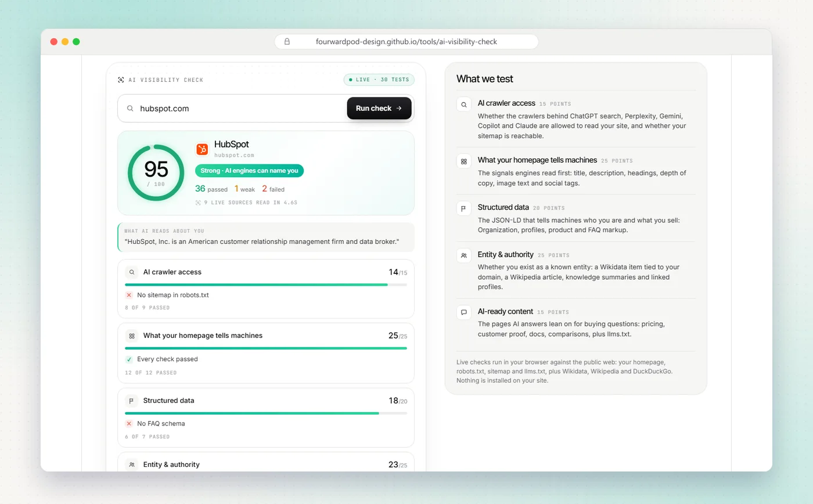813x504 pixels.
Task: Click the Entity & authority people icon in results
Action: click(132, 465)
